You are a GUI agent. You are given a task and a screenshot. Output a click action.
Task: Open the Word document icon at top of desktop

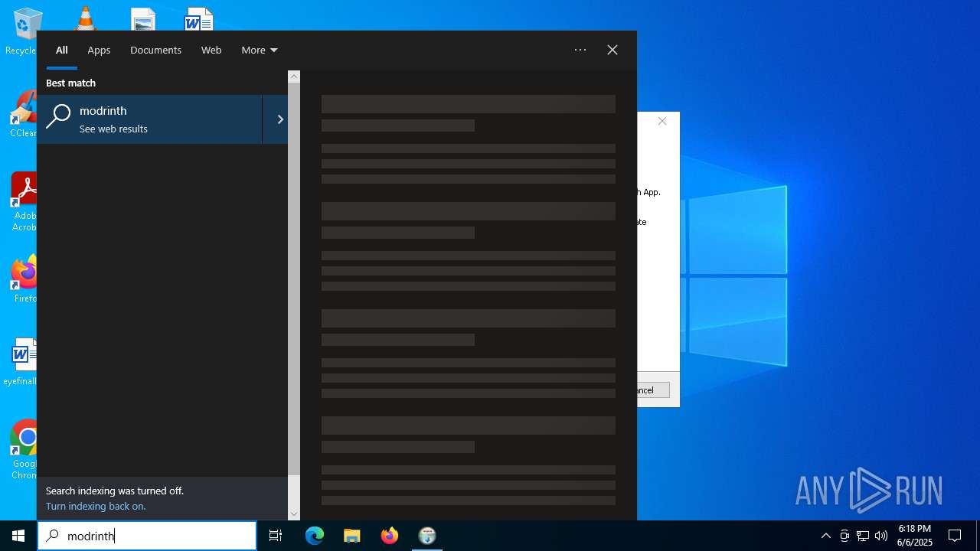click(198, 19)
